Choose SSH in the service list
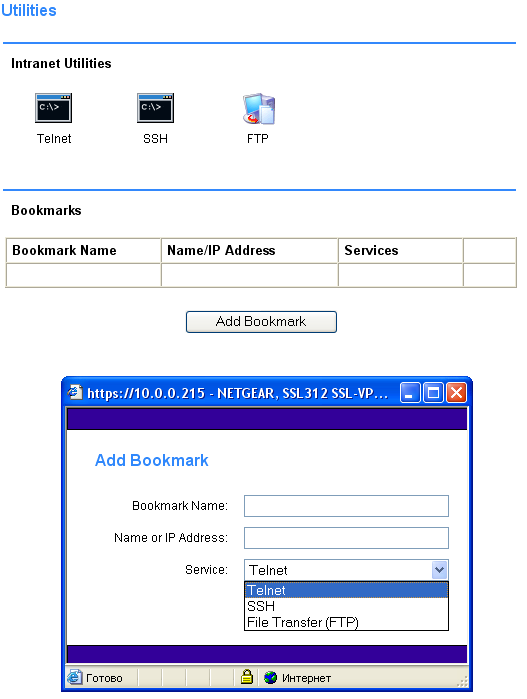 346,606
